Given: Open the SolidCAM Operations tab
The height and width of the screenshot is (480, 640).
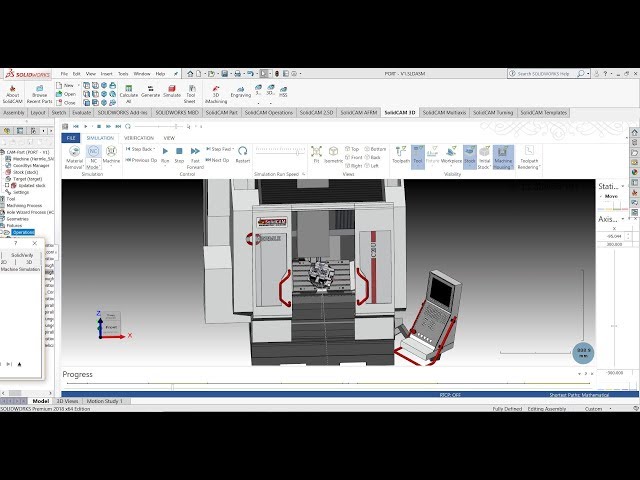Looking at the screenshot, I should coord(269,112).
